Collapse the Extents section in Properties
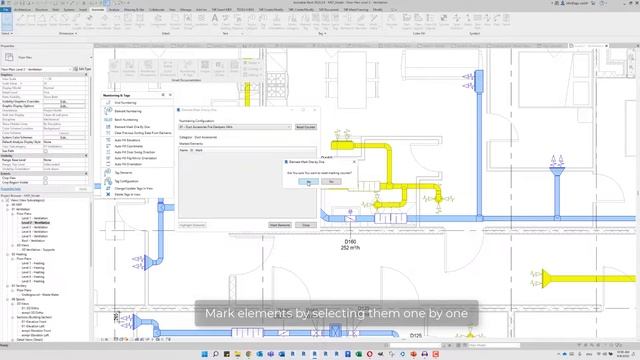This screenshot has height=360, width=640. point(86,173)
